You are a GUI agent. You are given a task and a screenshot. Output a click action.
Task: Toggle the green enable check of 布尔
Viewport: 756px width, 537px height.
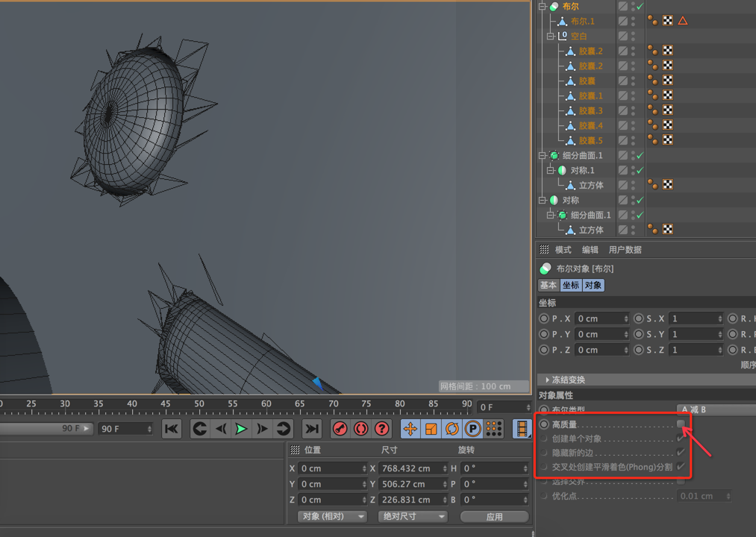(x=640, y=6)
